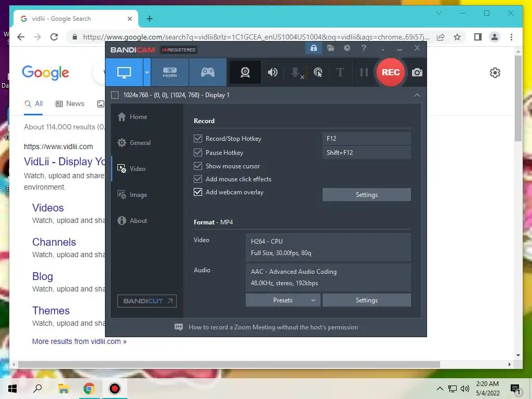Select the All search results tab
This screenshot has height=399, width=532.
tap(34, 104)
